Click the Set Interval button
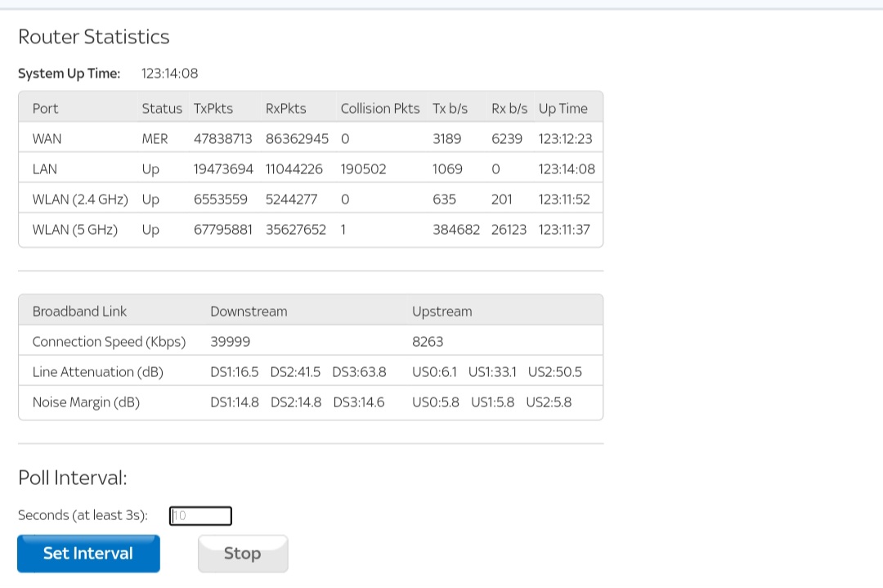This screenshot has width=883, height=588. pos(88,554)
